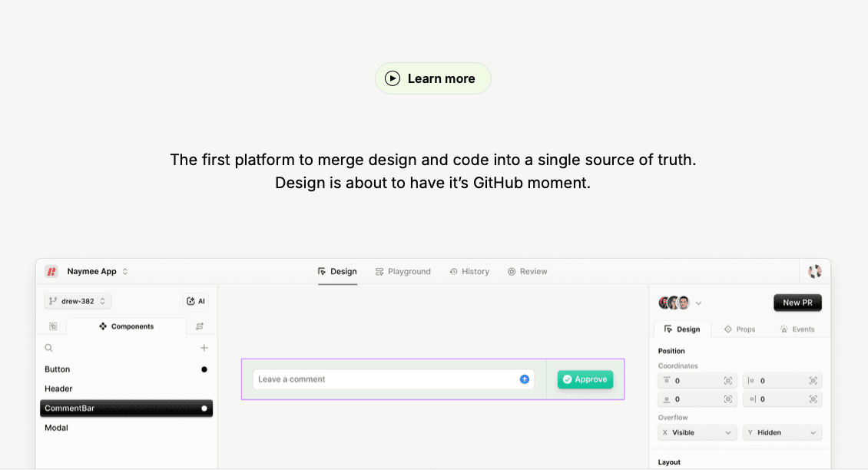
Task: Click the user avatar in top right corner
Action: pos(815,271)
